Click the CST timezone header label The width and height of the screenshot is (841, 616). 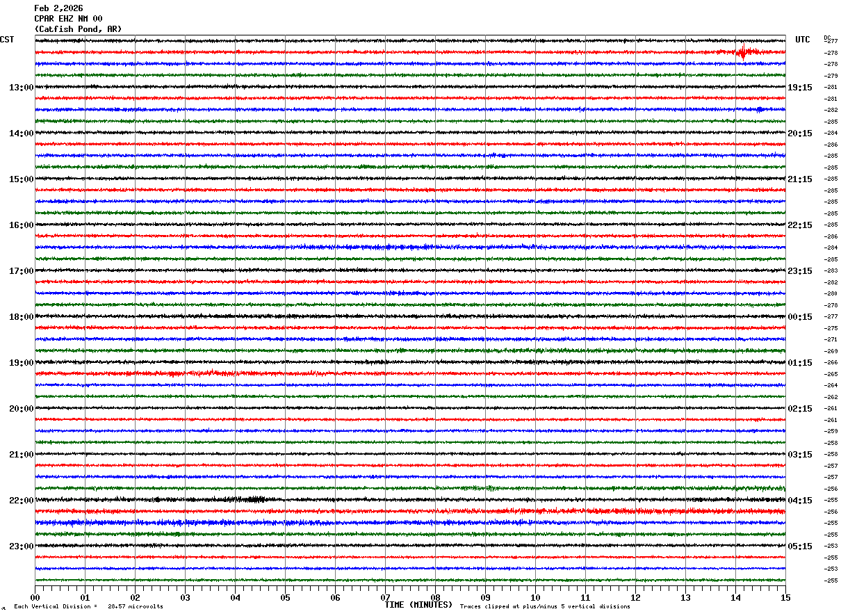pos(7,40)
